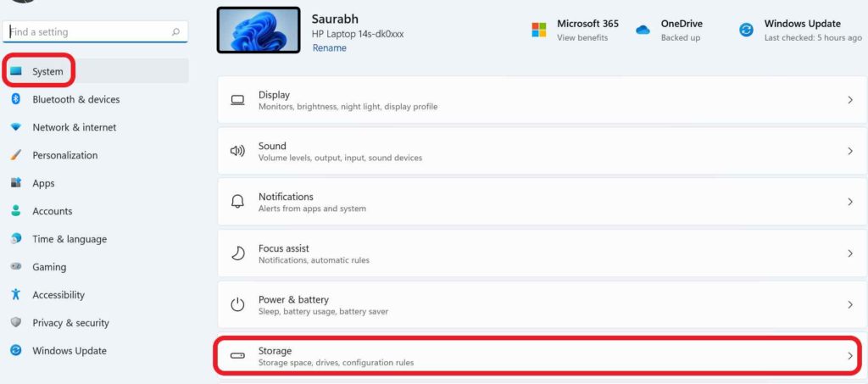Click the Personalization paintbrush icon
The width and height of the screenshot is (868, 384).
[x=16, y=155]
